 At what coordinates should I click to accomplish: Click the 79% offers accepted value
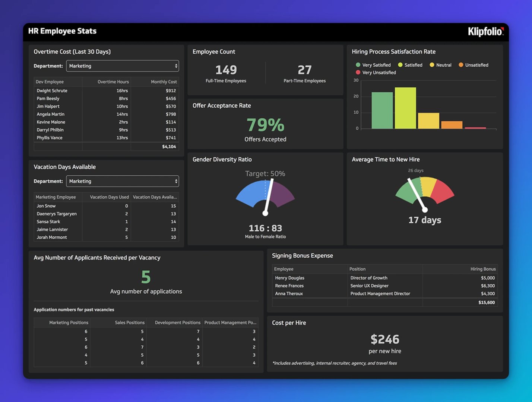[266, 125]
